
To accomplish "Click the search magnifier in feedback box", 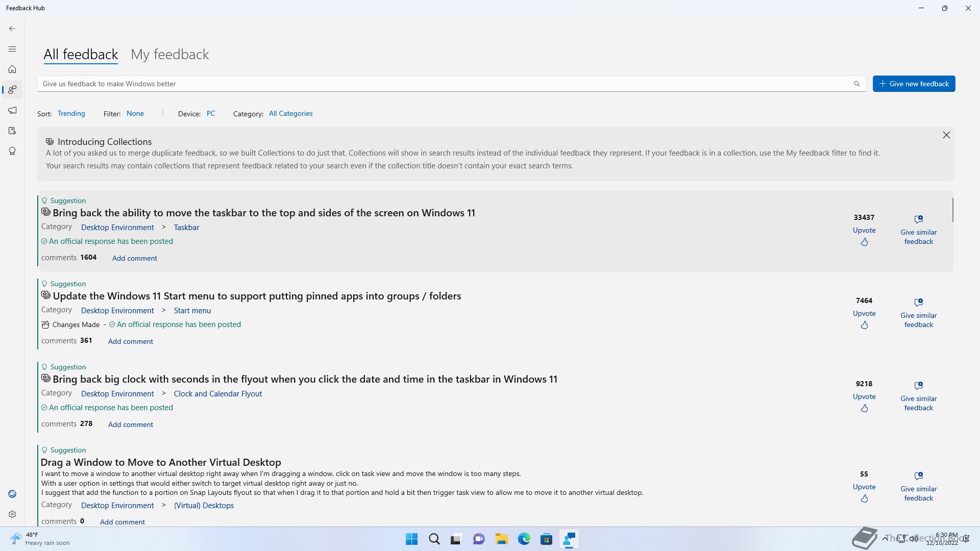I will click(857, 84).
